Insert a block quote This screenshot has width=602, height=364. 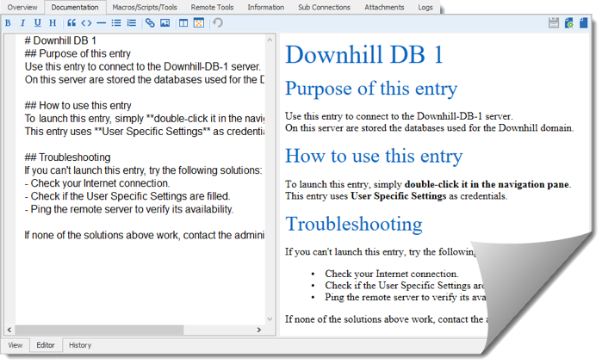click(71, 23)
